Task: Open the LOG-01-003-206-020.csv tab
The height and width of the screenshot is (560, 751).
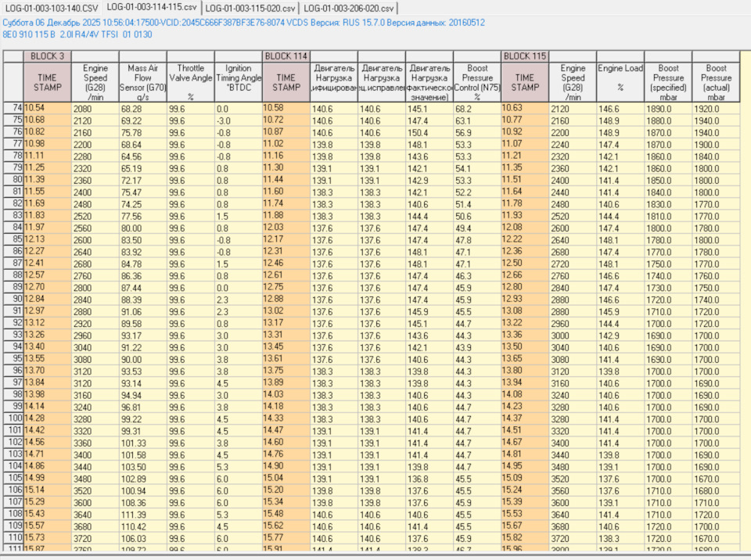Action: click(349, 8)
